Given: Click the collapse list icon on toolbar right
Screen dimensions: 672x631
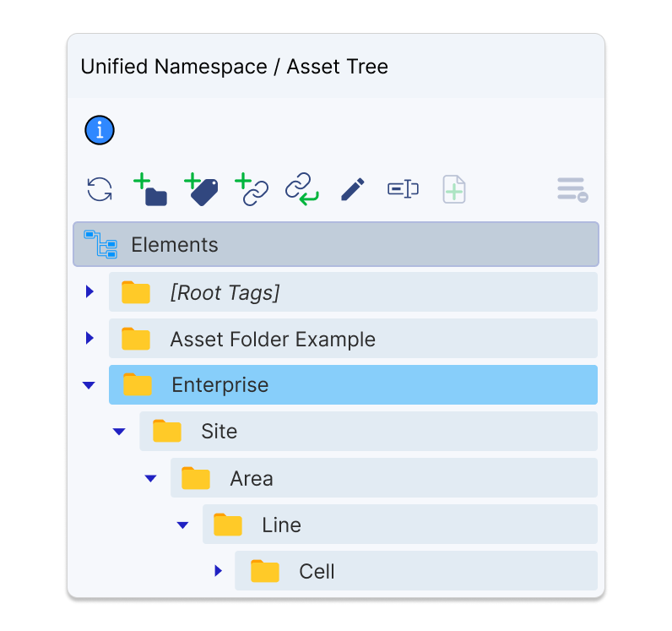Looking at the screenshot, I should pyautogui.click(x=572, y=189).
